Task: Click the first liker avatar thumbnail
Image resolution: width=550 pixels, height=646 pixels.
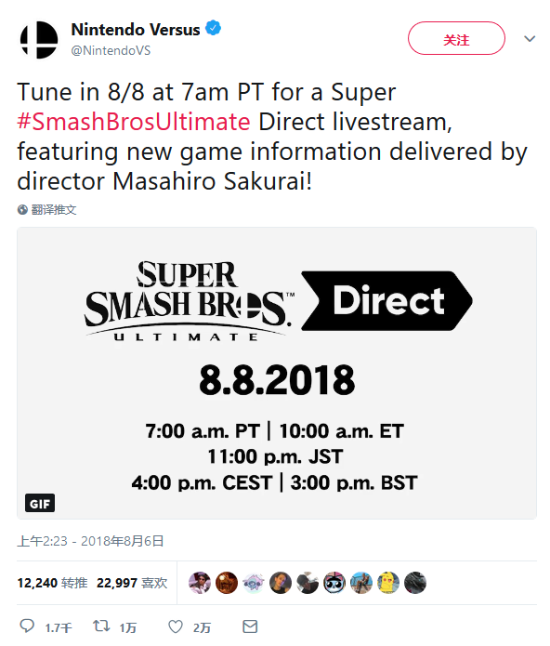Action: 200,583
